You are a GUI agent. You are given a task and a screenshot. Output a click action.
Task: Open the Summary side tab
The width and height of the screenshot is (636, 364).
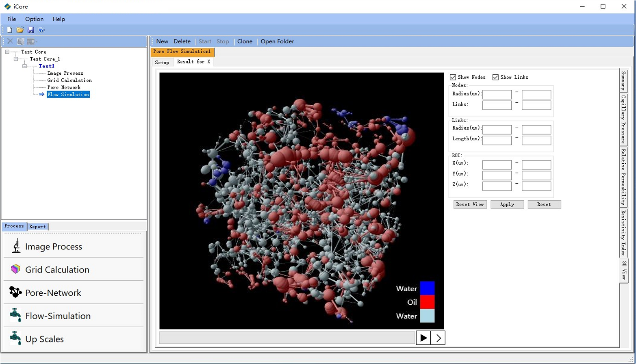pyautogui.click(x=623, y=81)
